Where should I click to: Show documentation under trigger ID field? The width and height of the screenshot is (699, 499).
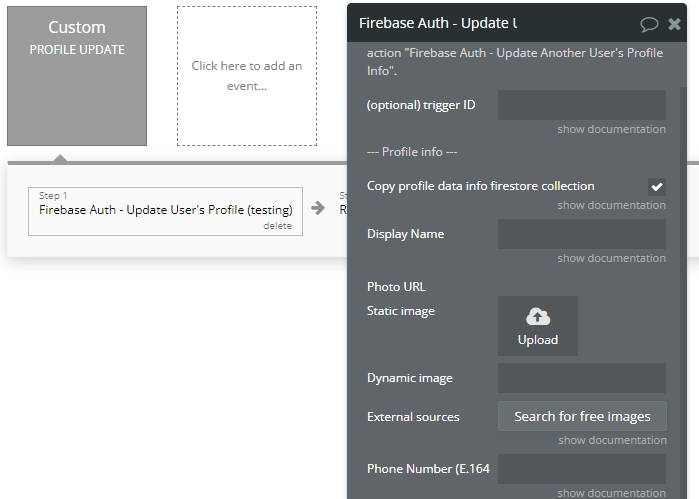611,129
